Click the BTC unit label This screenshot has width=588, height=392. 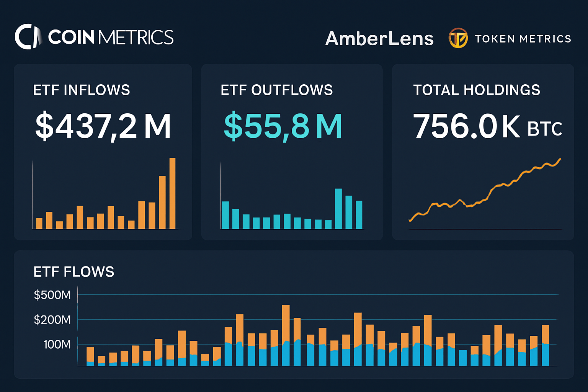coord(545,129)
